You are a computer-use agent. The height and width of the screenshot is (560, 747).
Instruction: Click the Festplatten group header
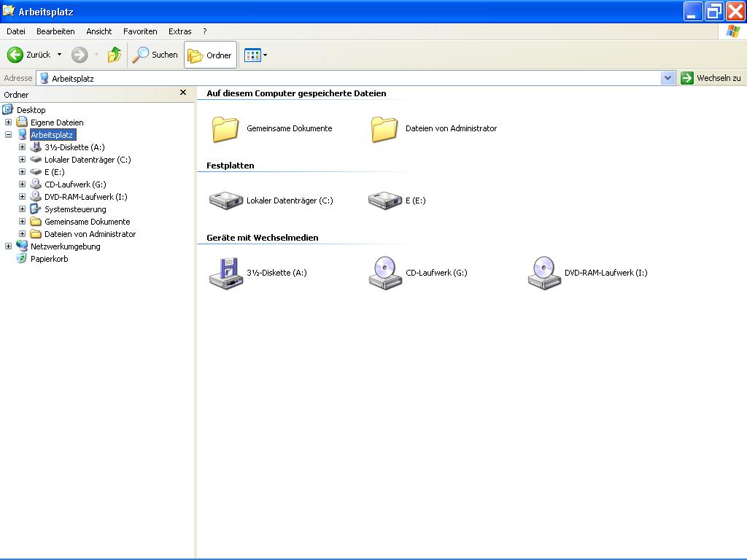click(x=230, y=166)
